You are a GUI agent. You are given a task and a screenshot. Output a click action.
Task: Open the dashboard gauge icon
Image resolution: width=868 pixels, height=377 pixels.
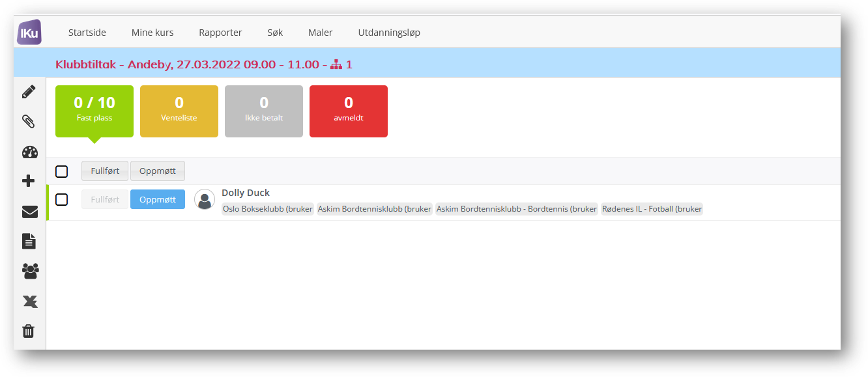[29, 152]
